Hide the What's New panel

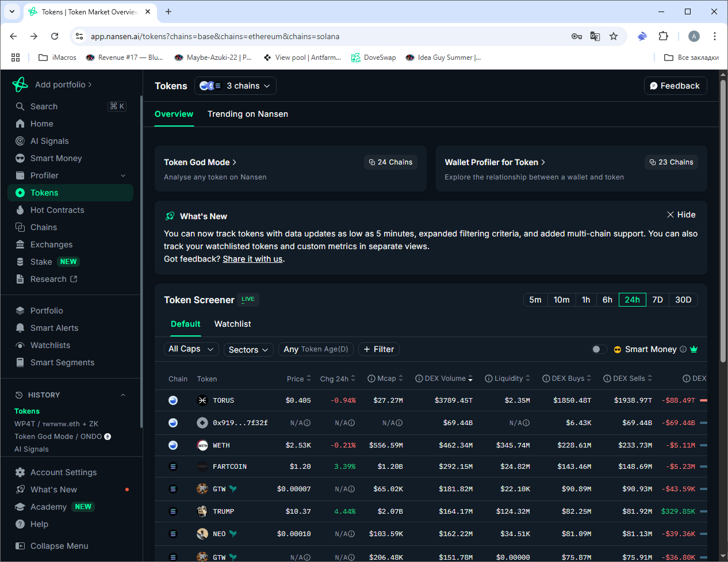click(681, 215)
